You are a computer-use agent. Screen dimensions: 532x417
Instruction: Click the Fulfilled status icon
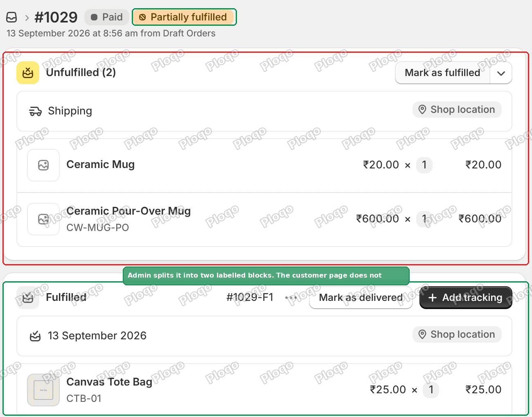pyautogui.click(x=28, y=298)
